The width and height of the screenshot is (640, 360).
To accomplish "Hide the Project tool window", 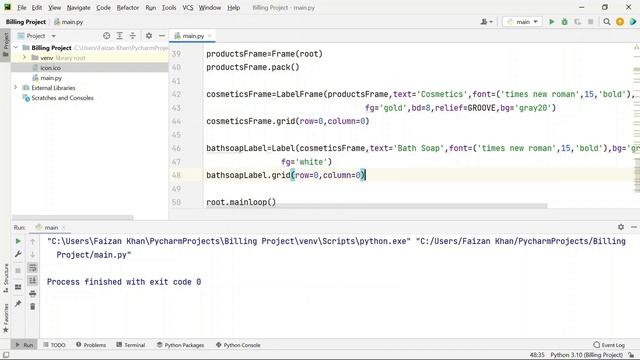I will point(162,36).
